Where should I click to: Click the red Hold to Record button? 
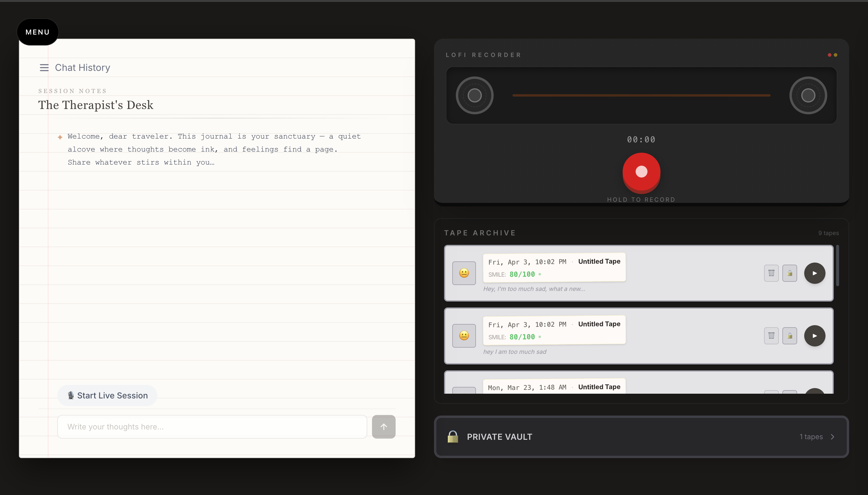[x=641, y=172]
